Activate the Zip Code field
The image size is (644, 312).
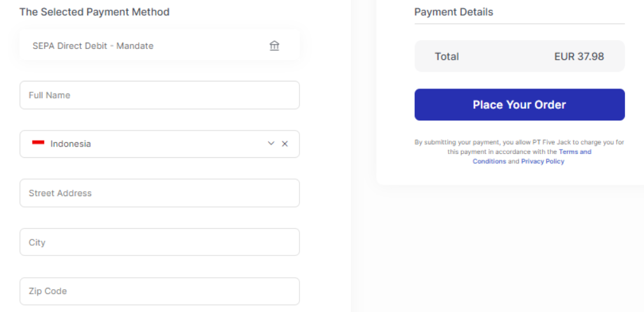point(159,291)
